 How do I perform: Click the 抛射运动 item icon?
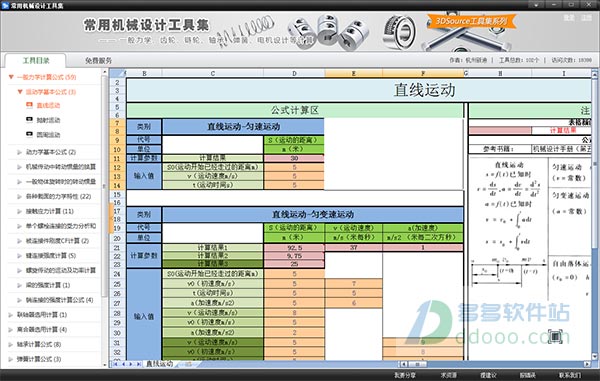(x=29, y=119)
